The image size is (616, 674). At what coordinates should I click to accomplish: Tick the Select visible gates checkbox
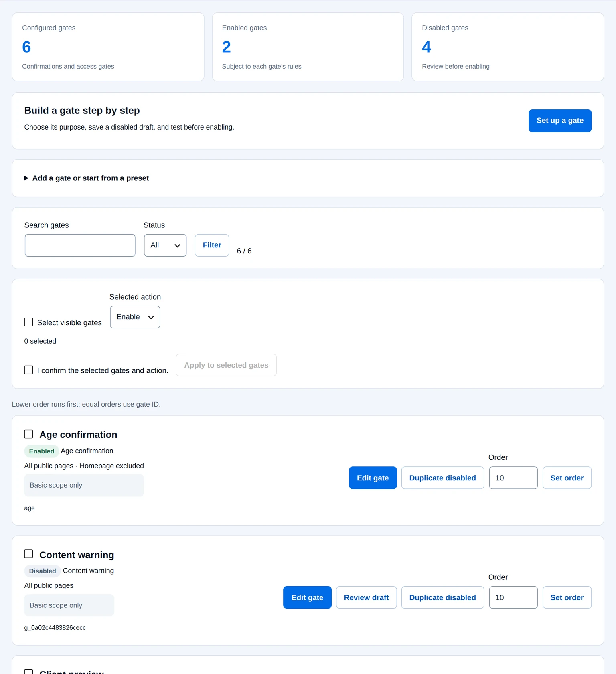point(28,322)
